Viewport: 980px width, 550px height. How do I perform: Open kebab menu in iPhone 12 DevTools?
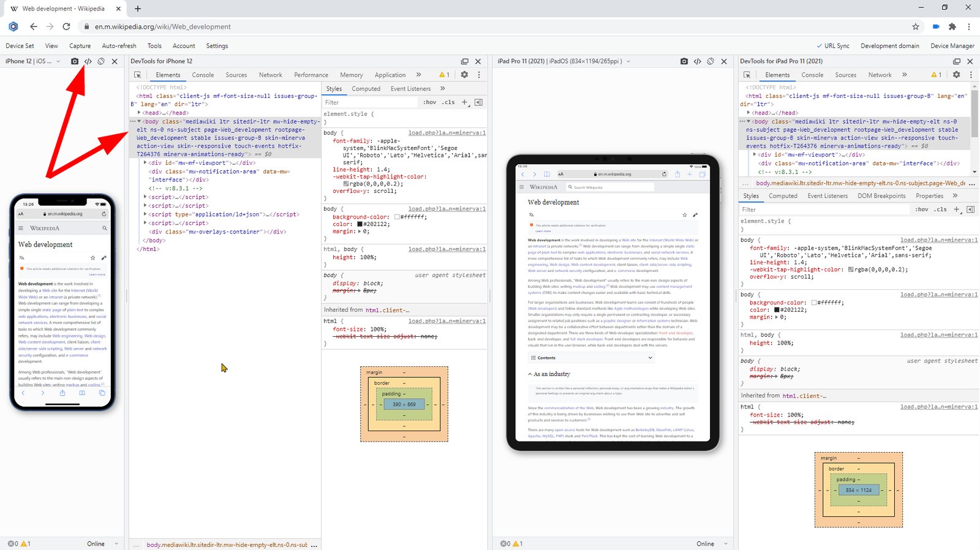click(x=479, y=75)
